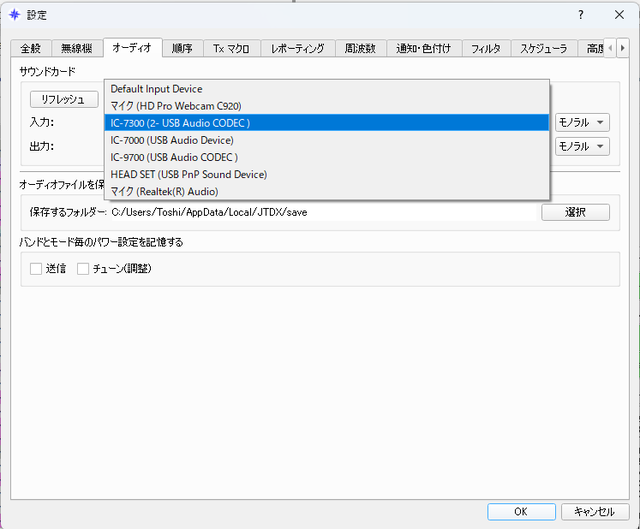
Task: Open the レポーティング tab
Action: 298,49
